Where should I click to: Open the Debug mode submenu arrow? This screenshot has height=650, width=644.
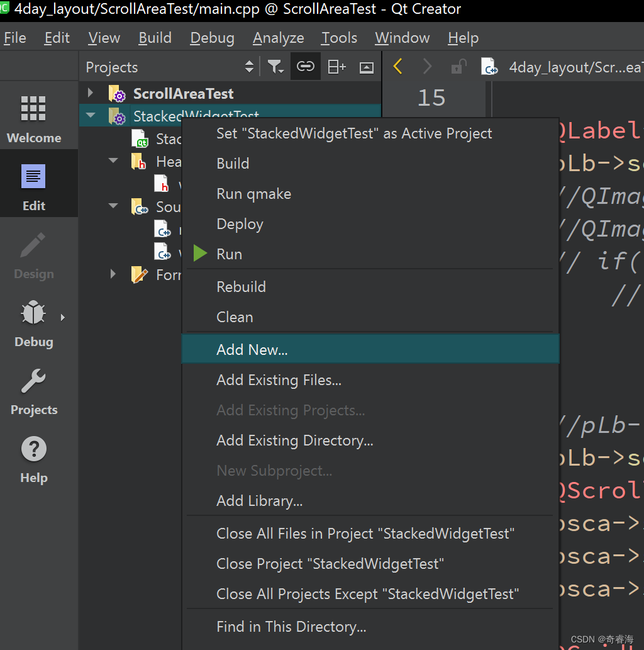[x=63, y=318]
